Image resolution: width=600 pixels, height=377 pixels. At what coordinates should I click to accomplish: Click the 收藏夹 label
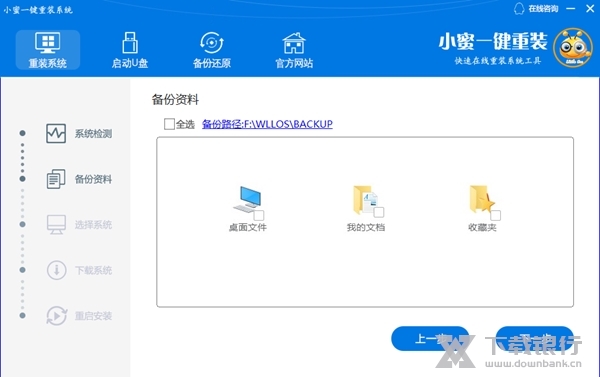click(482, 227)
